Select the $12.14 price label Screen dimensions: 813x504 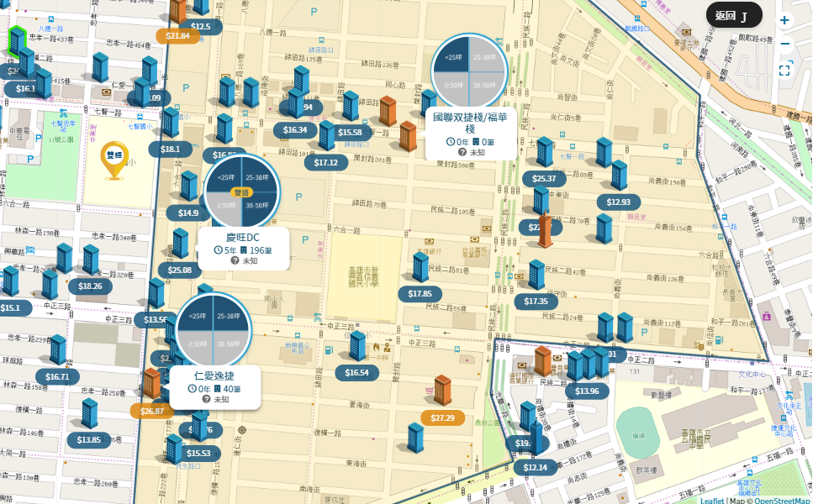tap(536, 467)
